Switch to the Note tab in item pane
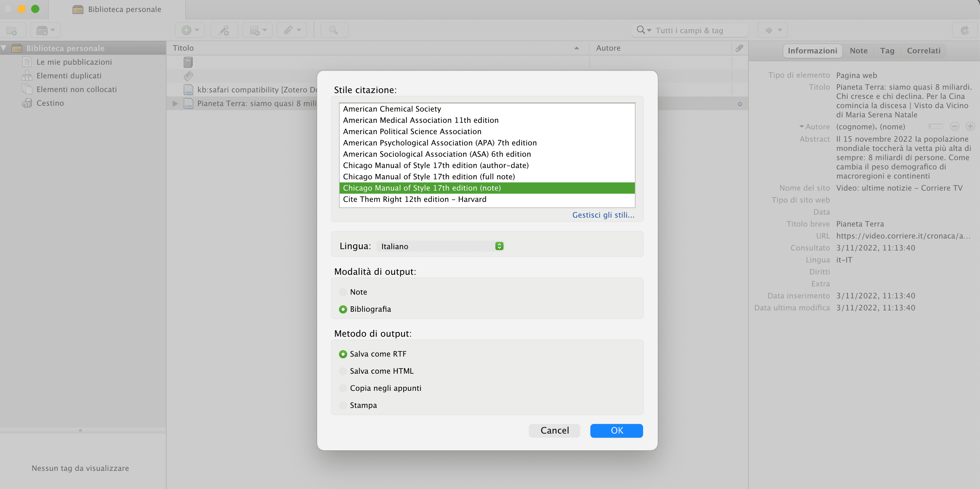 859,51
